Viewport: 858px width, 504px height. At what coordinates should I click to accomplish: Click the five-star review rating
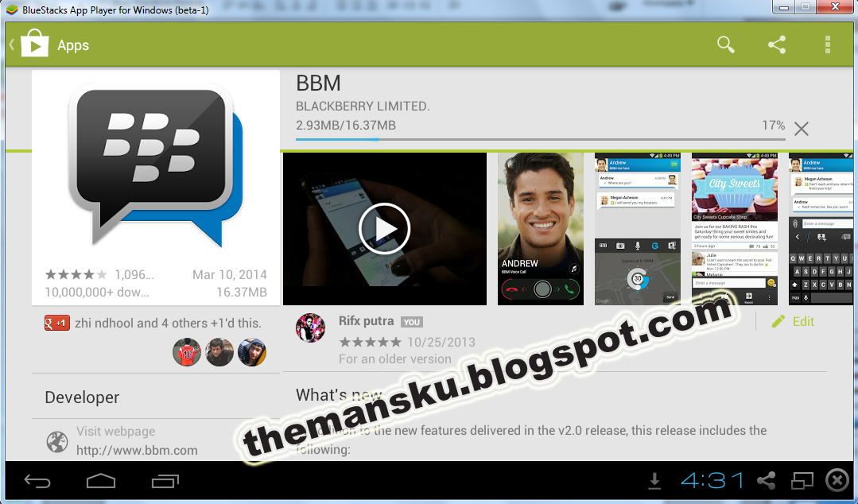[x=371, y=343]
